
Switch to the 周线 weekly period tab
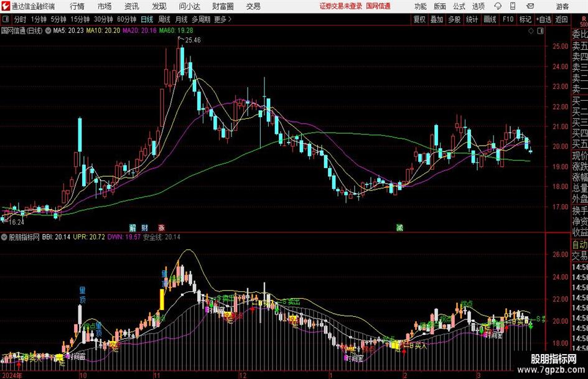coord(164,19)
